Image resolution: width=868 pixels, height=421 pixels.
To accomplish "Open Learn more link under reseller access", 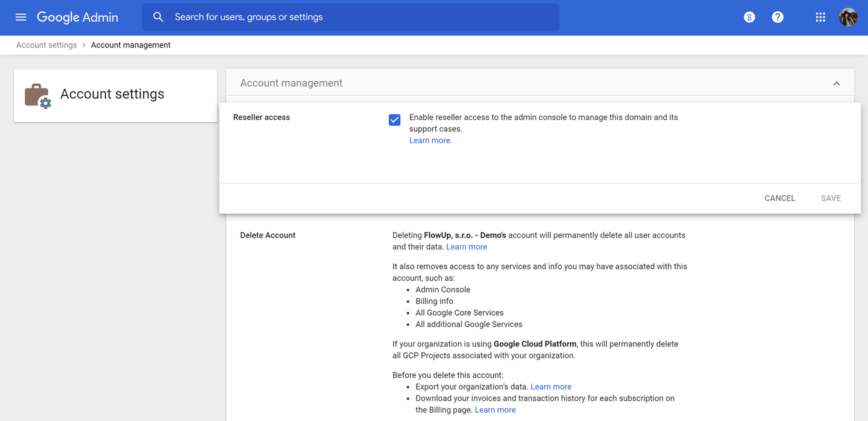I will (x=430, y=140).
